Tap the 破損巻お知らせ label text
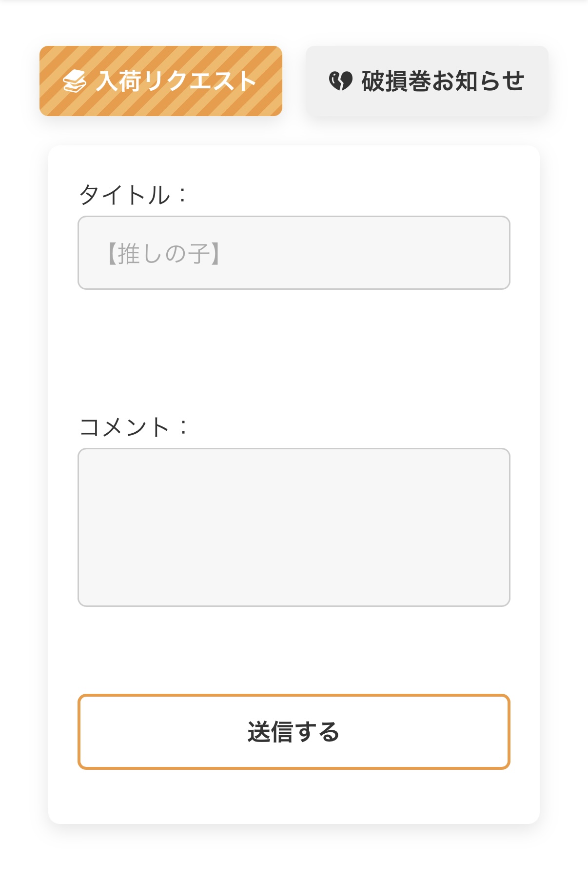The width and height of the screenshot is (588, 884). tap(443, 81)
